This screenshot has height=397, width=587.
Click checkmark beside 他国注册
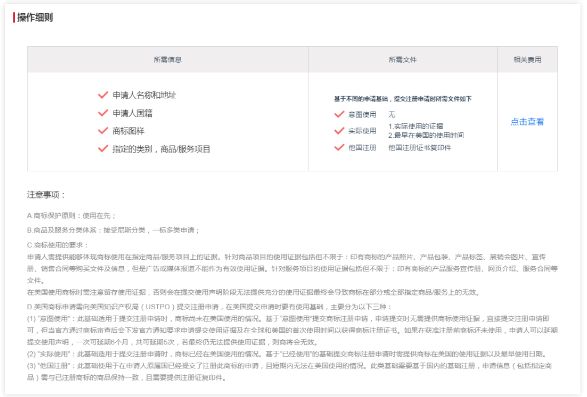[339, 147]
